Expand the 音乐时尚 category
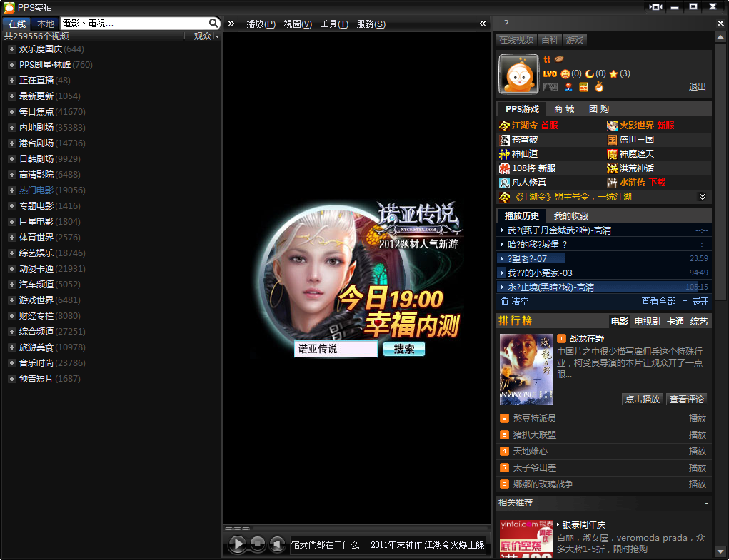729x560 pixels. pyautogui.click(x=12, y=363)
